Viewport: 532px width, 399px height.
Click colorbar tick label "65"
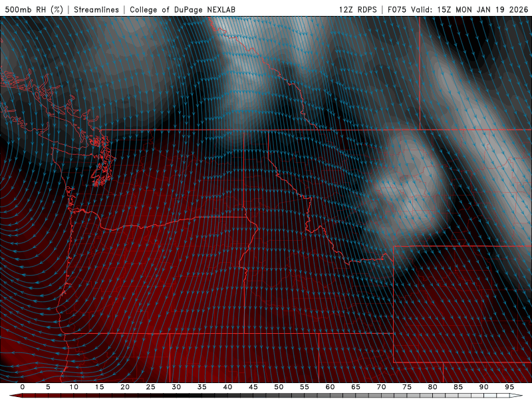356,387
